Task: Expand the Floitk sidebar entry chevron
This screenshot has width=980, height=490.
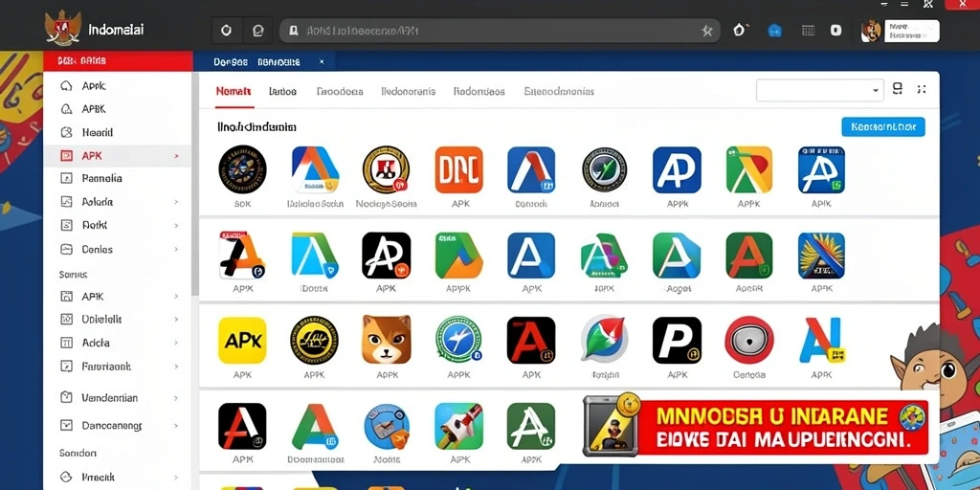Action: (x=176, y=225)
